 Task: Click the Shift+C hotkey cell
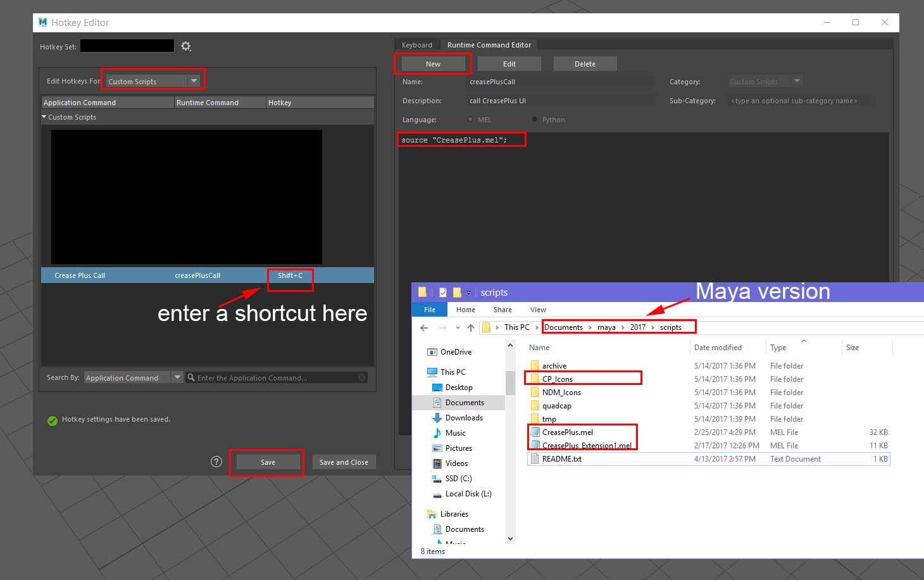290,275
